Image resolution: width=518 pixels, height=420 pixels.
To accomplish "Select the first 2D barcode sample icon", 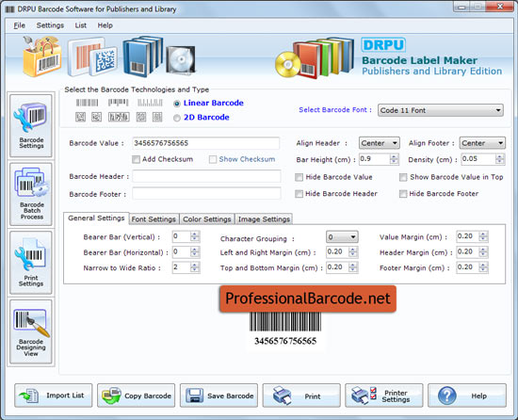I will point(80,117).
